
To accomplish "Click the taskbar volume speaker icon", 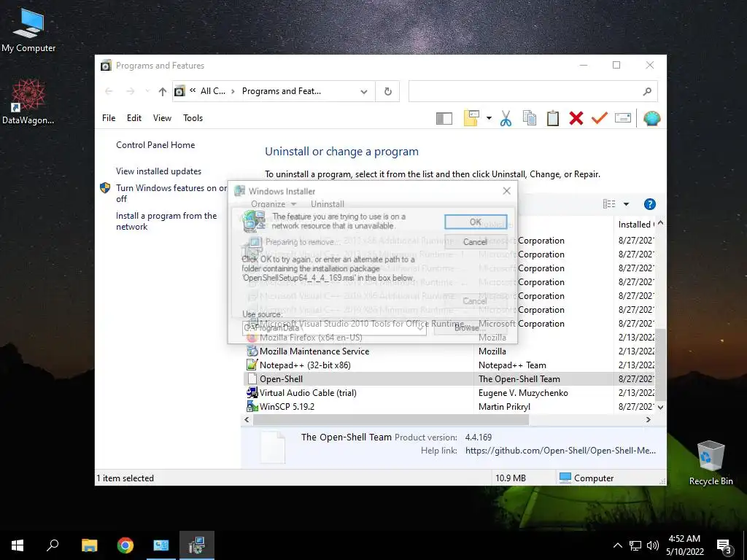I will coord(653,545).
